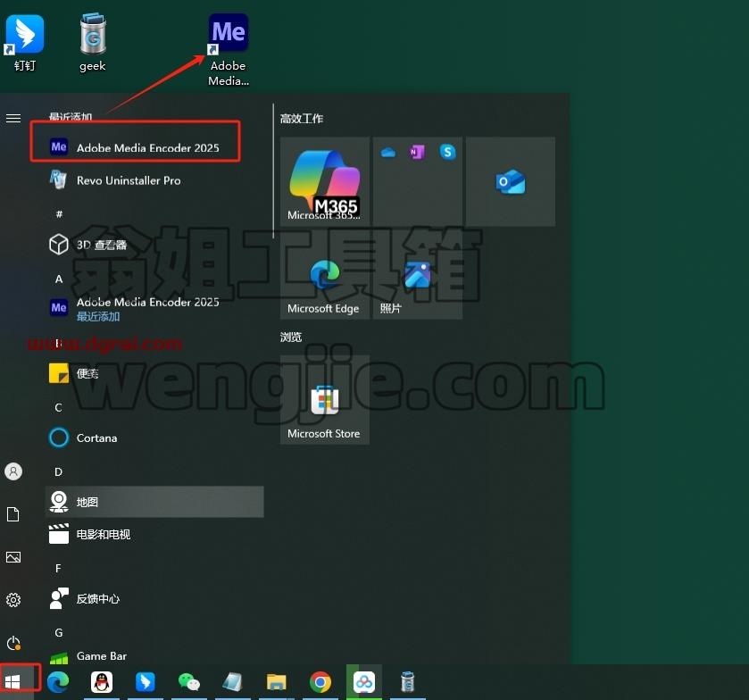Screen dimensions: 749x700
Task: Open the letter C index header
Action: pos(58,407)
